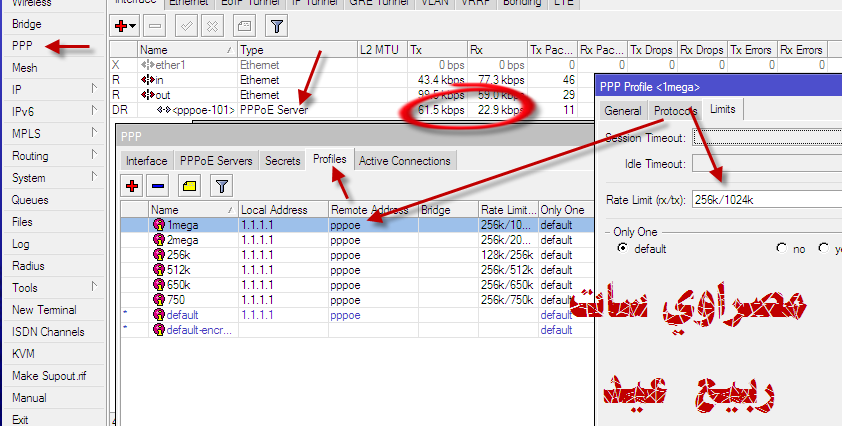Filter the PPP profiles list
The width and height of the screenshot is (842, 426).
[222, 186]
